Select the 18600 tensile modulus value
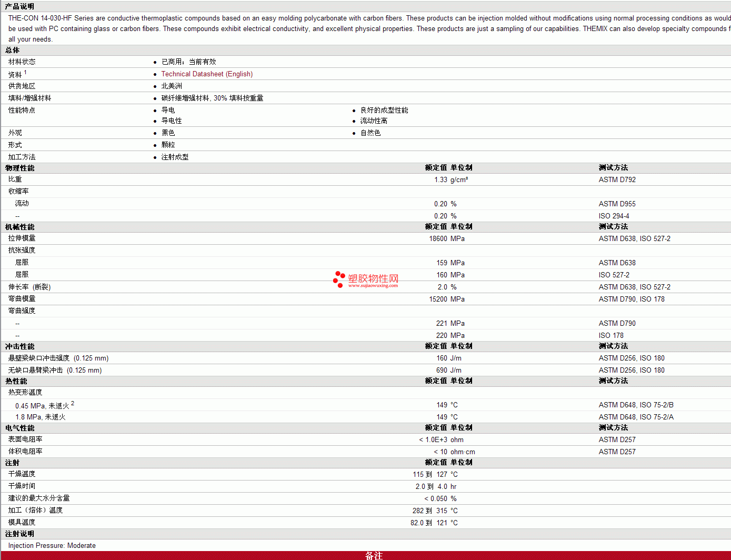Screen dimensions: 731x560 pos(438,239)
